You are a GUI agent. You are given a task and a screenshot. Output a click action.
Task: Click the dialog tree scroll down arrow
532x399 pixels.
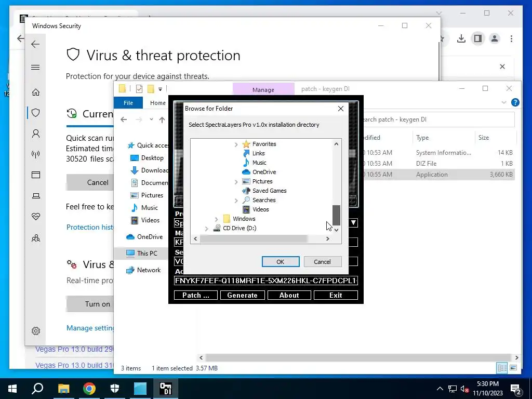click(x=336, y=230)
